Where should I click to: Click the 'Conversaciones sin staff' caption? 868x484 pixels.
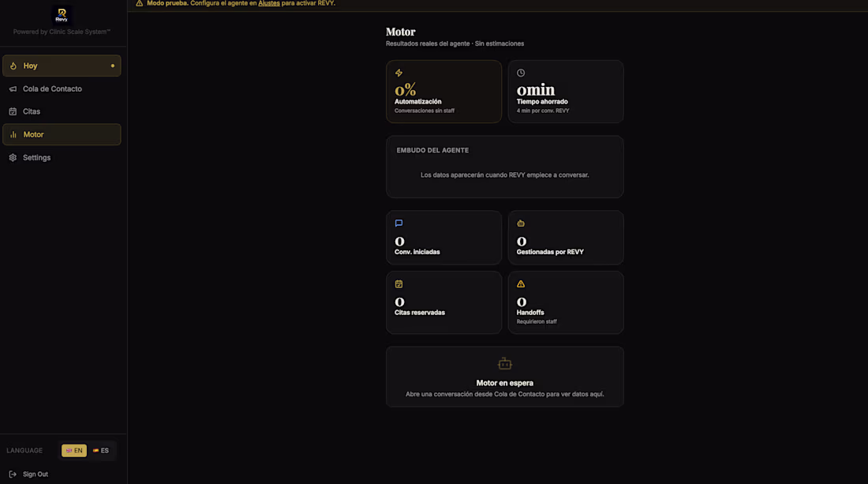425,111
